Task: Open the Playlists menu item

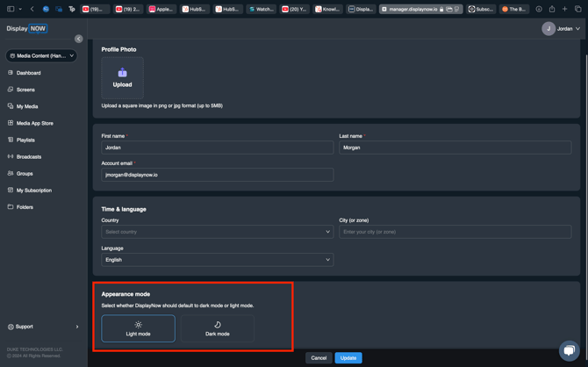Action: tap(25, 140)
